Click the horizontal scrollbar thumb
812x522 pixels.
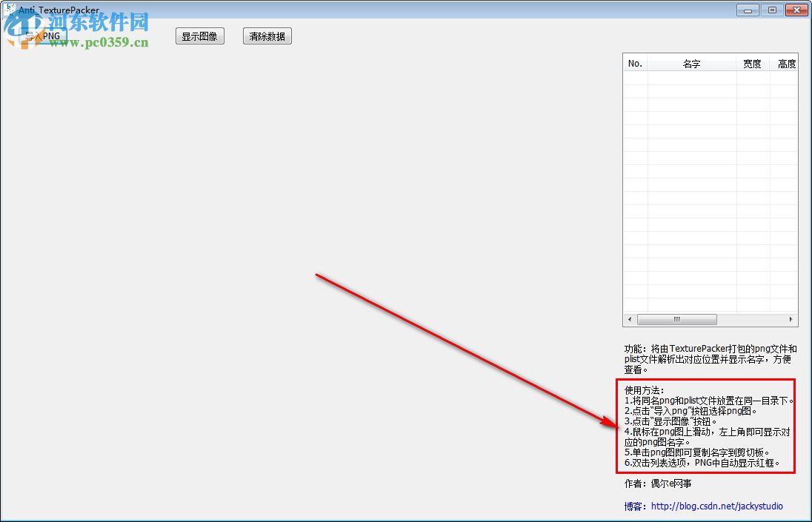pyautogui.click(x=677, y=319)
